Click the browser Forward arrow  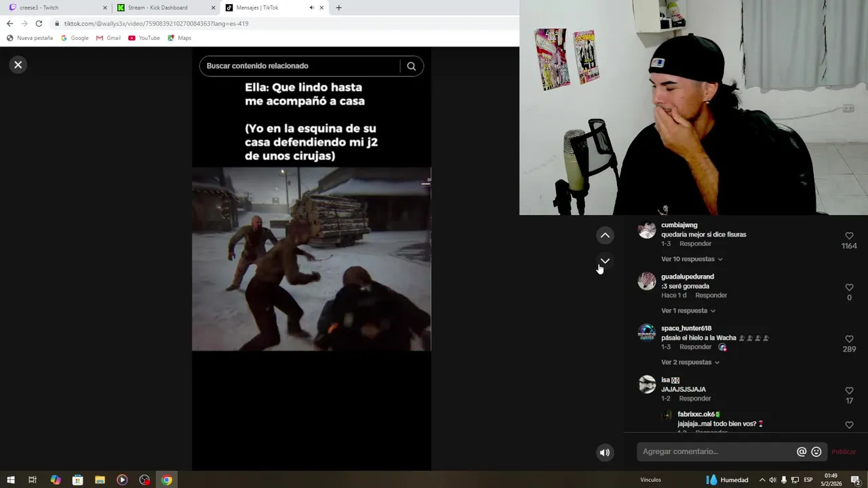click(x=24, y=23)
